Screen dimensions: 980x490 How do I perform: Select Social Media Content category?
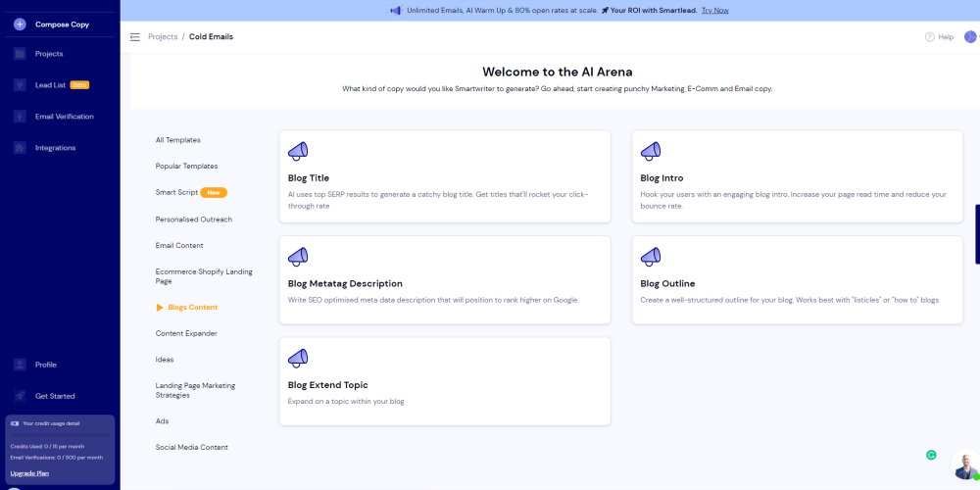[x=191, y=447]
